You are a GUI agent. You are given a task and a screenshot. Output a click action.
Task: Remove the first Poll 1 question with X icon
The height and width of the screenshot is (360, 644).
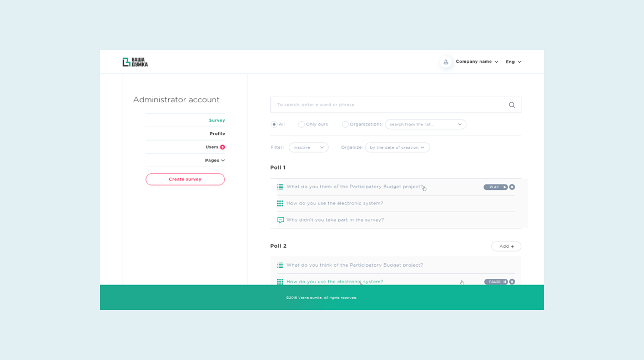pyautogui.click(x=512, y=187)
